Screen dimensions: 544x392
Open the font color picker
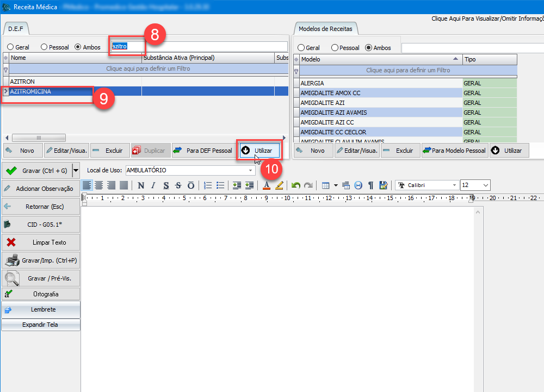tap(267, 185)
